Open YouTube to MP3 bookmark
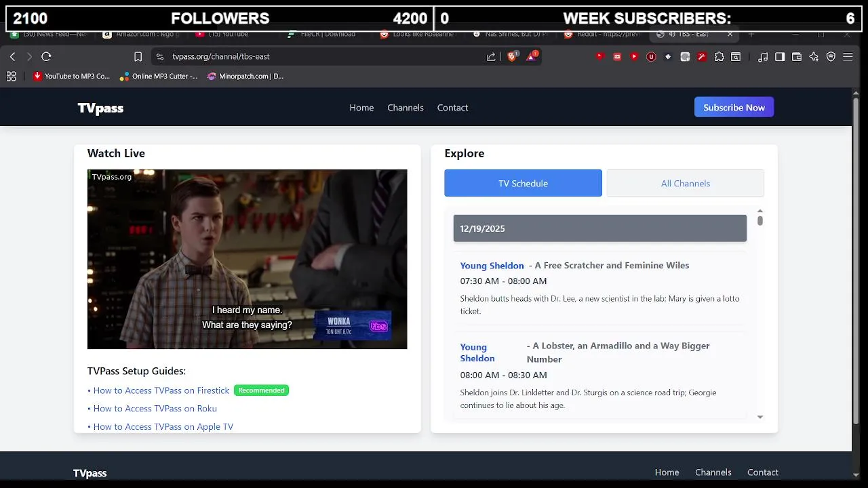The image size is (868, 488). pyautogui.click(x=72, y=77)
